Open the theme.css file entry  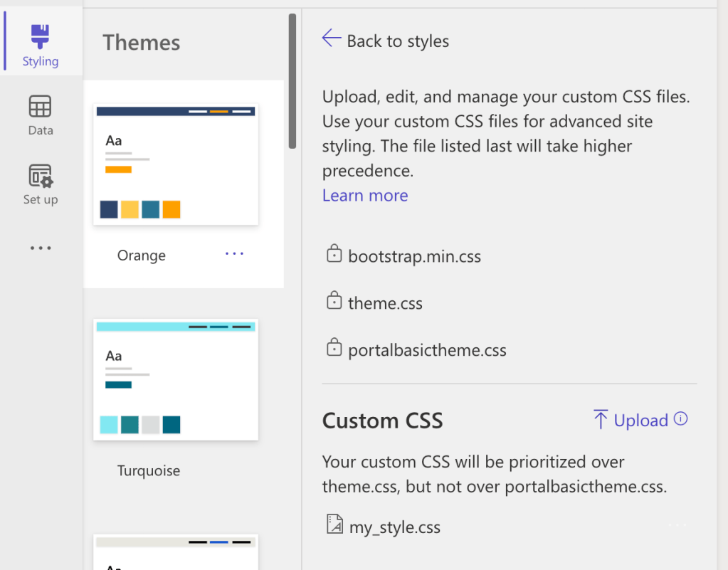point(385,303)
